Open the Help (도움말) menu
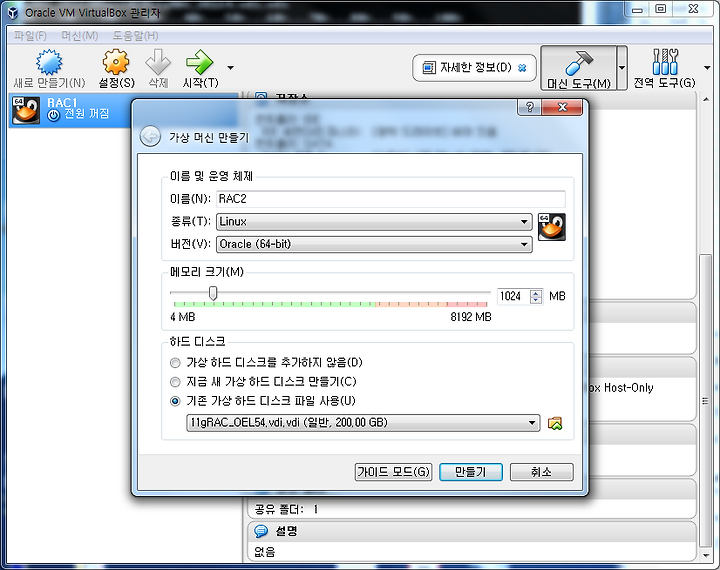 (135, 36)
